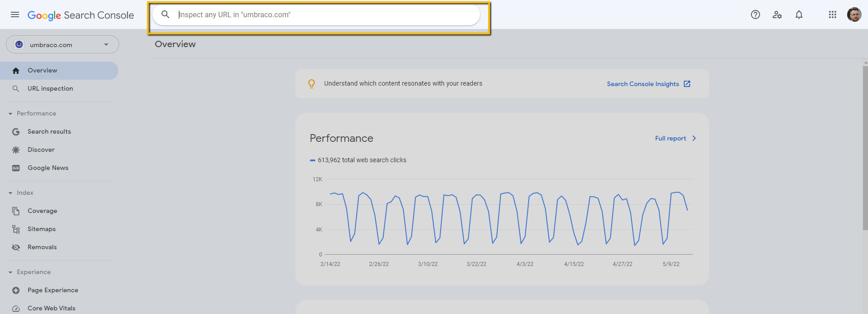Click the Google Search Console logo
The height and width of the screenshot is (314, 868).
[81, 15]
